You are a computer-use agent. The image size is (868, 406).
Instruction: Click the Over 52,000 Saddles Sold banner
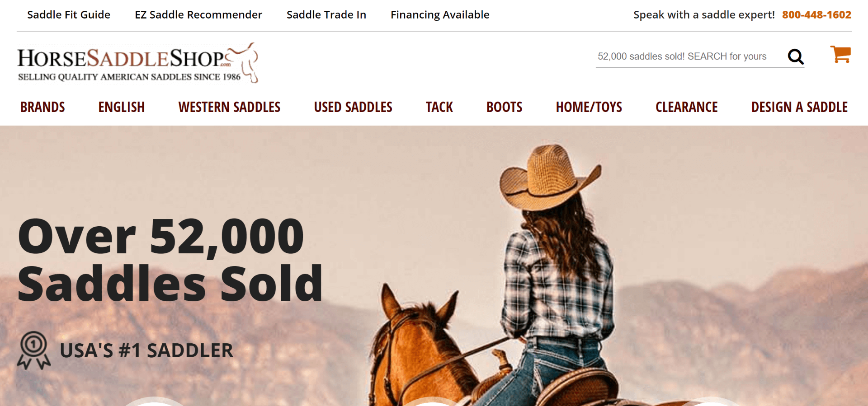point(170,260)
